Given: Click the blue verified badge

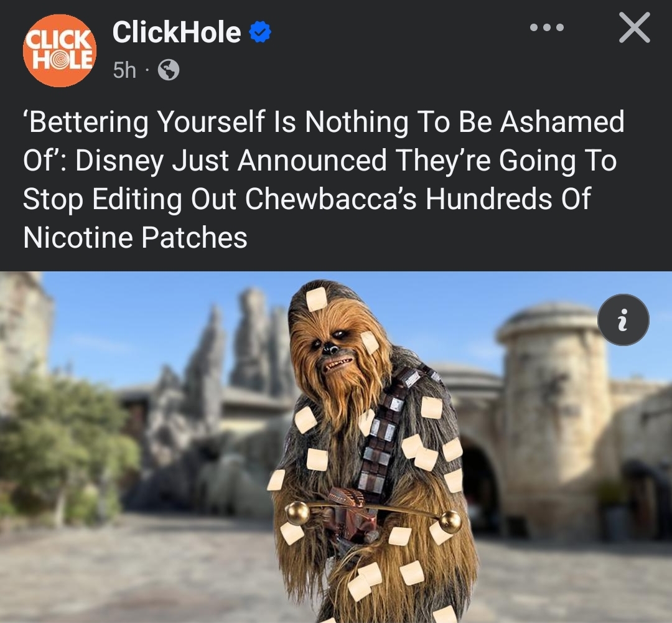Looking at the screenshot, I should pos(259,32).
